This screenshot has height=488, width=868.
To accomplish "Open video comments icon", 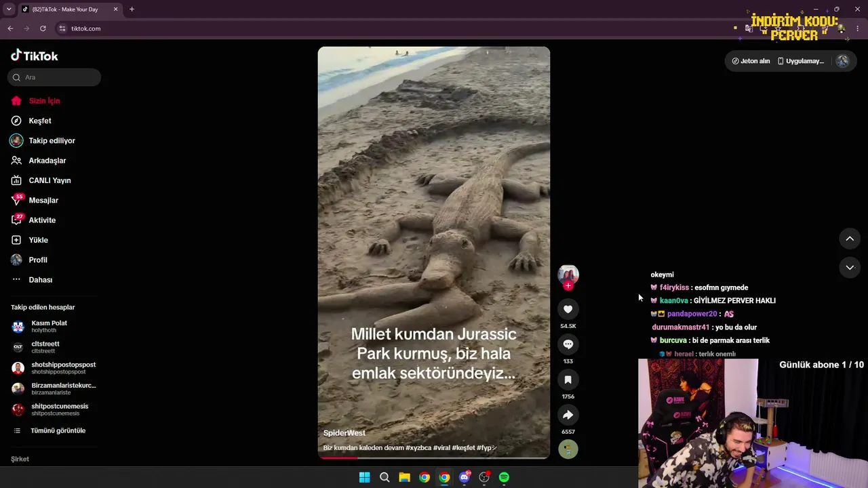I will pos(568,344).
